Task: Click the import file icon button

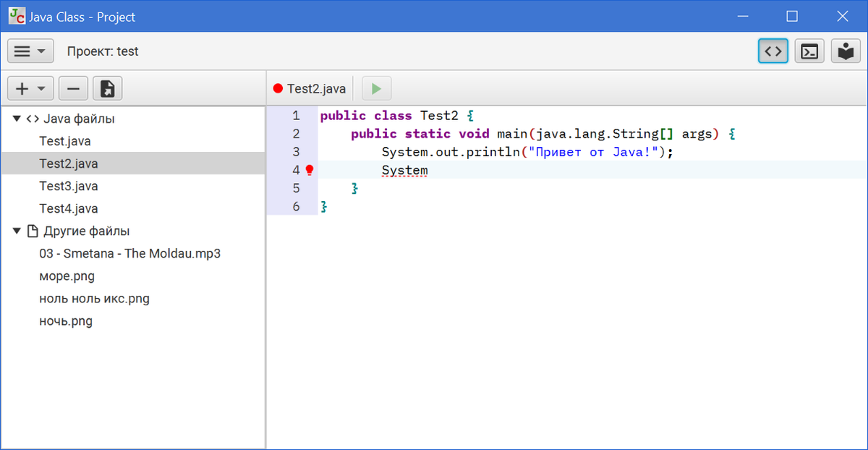Action: 108,88
